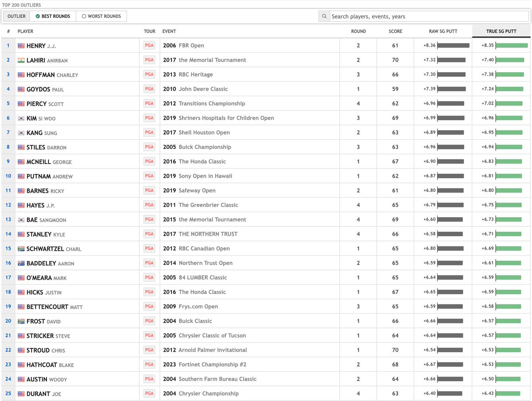Click the India flag next to LAHIRI
532x401 pixels.
(x=21, y=60)
